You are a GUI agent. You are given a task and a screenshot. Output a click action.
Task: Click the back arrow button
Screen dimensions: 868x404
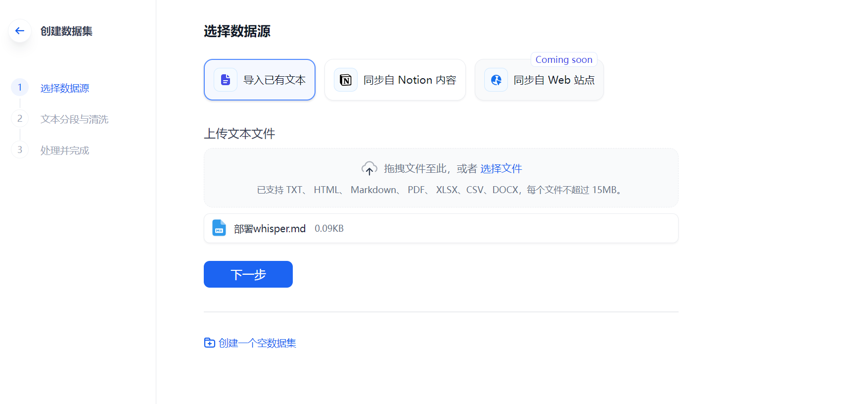click(20, 31)
